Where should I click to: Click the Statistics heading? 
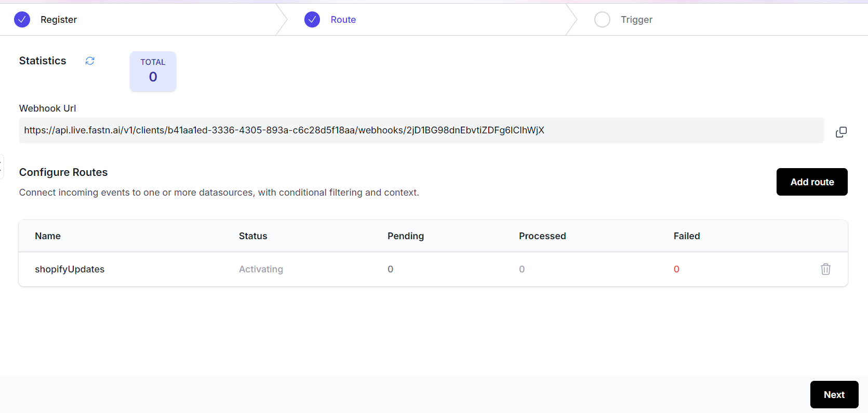tap(43, 61)
